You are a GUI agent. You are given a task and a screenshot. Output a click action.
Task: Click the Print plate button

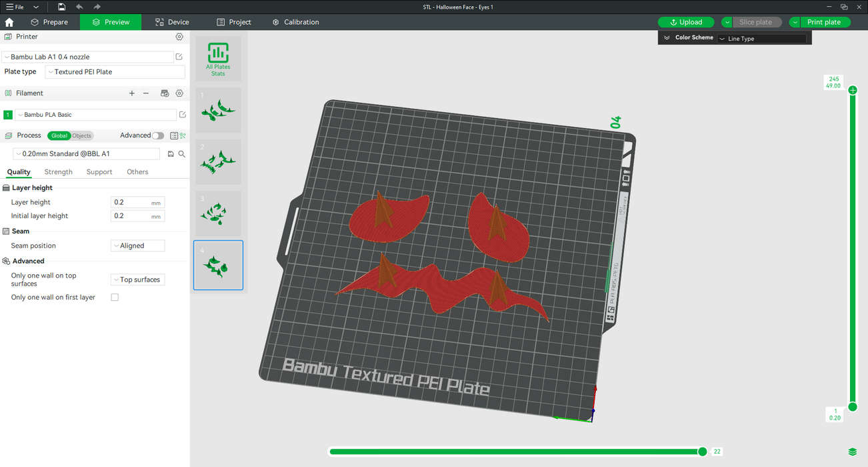pyautogui.click(x=824, y=22)
